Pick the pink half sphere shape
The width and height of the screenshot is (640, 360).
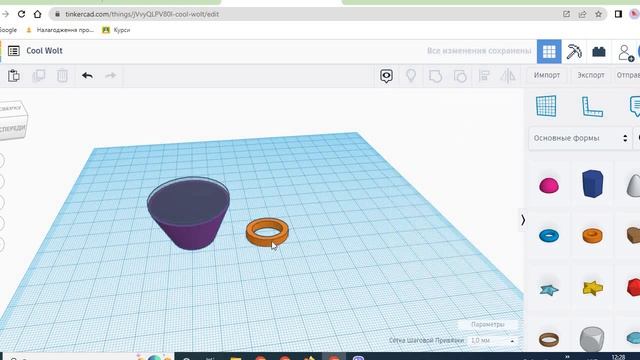pyautogui.click(x=549, y=185)
